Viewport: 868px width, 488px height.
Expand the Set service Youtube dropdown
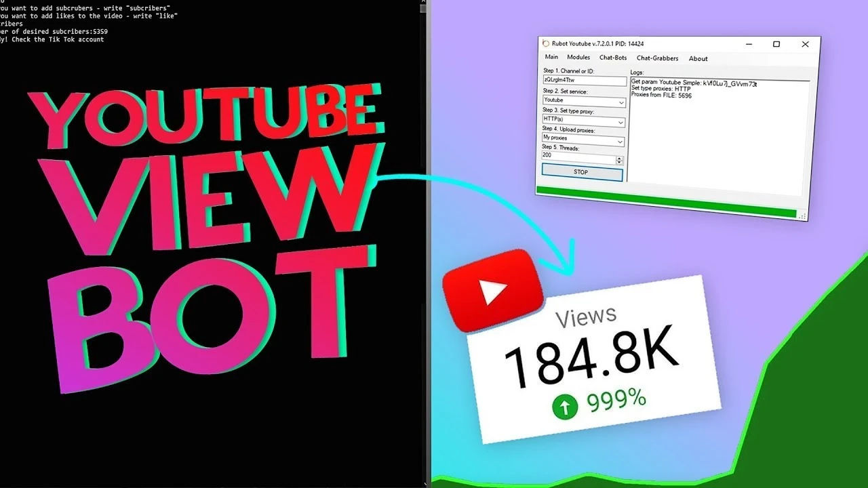tap(621, 103)
